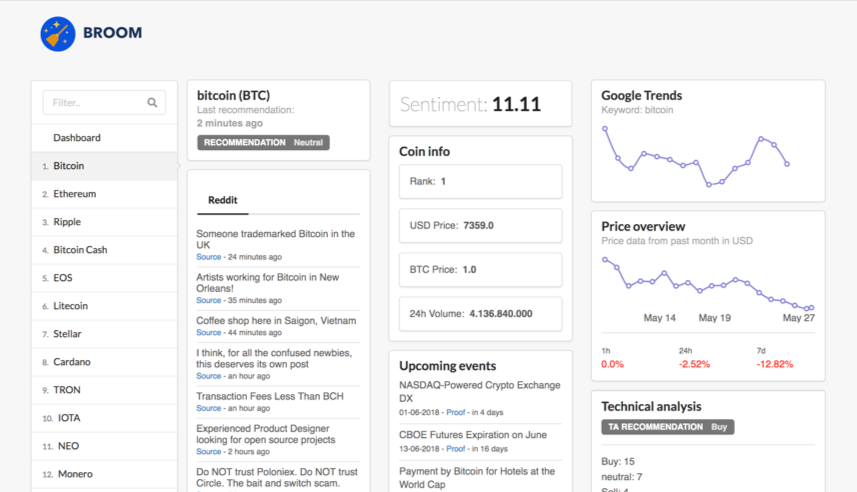Image resolution: width=857 pixels, height=492 pixels.
Task: Click the post 'Transaction Fees Less Than BCH'
Action: coord(270,396)
